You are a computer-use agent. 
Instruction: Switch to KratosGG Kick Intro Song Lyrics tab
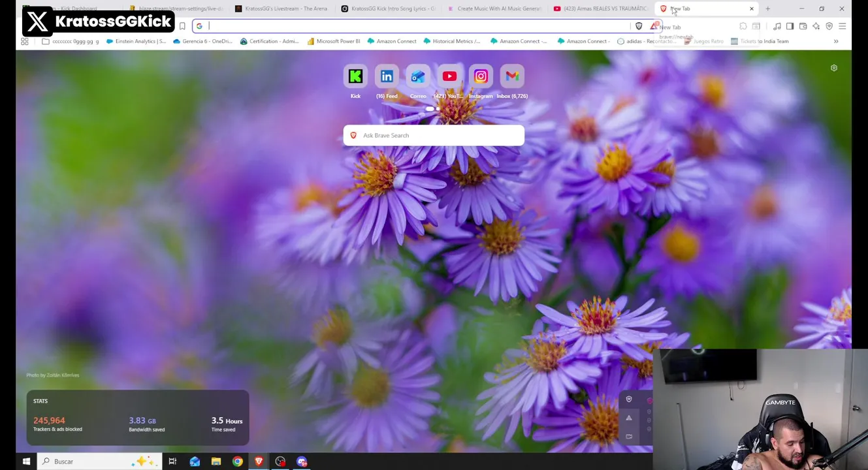(x=387, y=8)
